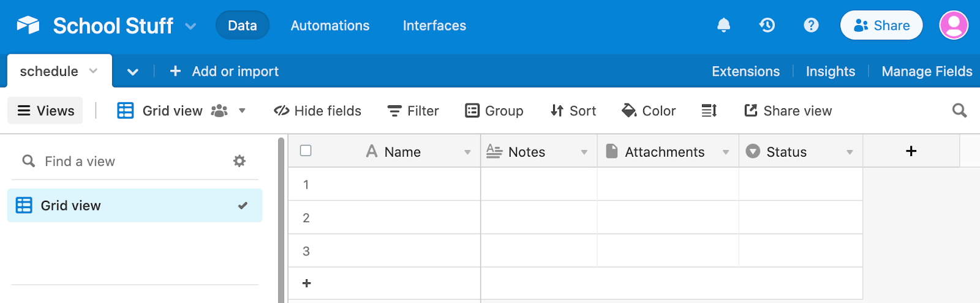This screenshot has width=980, height=303.
Task: Toggle the select all rows checkbox
Action: [x=306, y=151]
